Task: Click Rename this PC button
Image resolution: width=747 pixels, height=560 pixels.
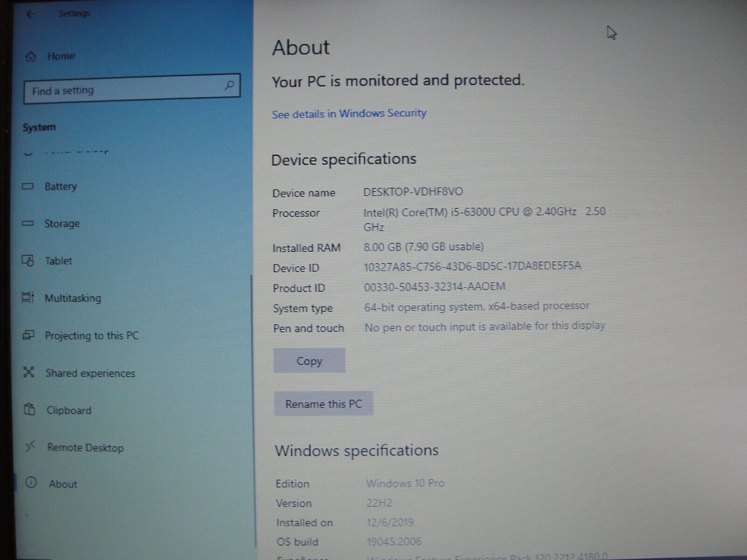Action: pyautogui.click(x=324, y=404)
